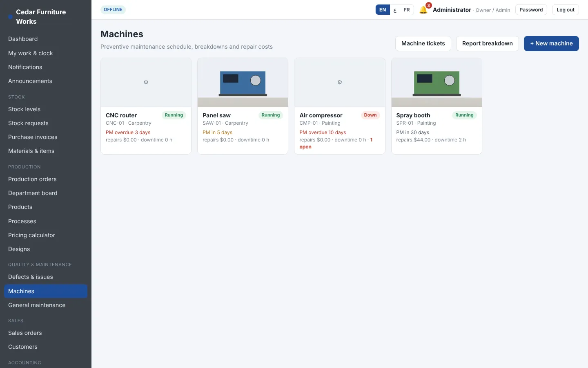Open the notifications bell icon
The height and width of the screenshot is (368, 588).
click(x=423, y=10)
